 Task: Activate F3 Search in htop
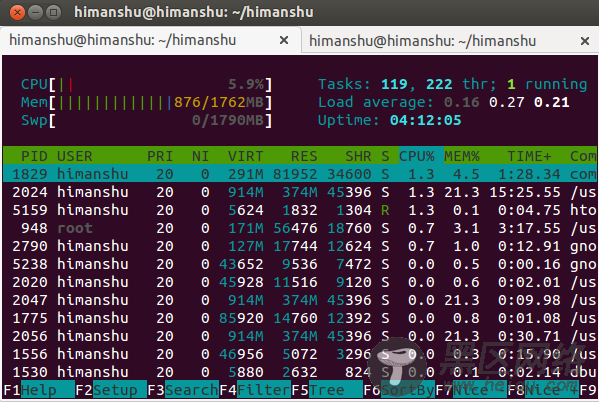coord(183,390)
